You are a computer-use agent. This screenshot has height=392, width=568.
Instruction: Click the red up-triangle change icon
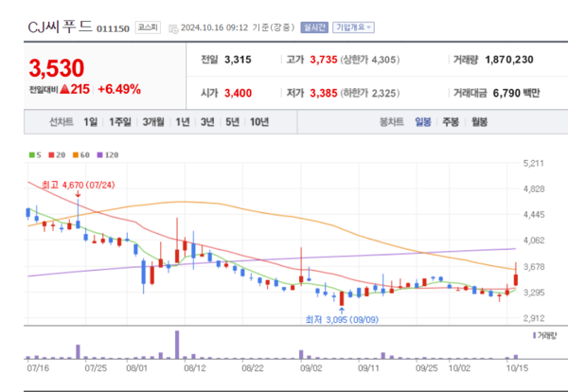(64, 89)
